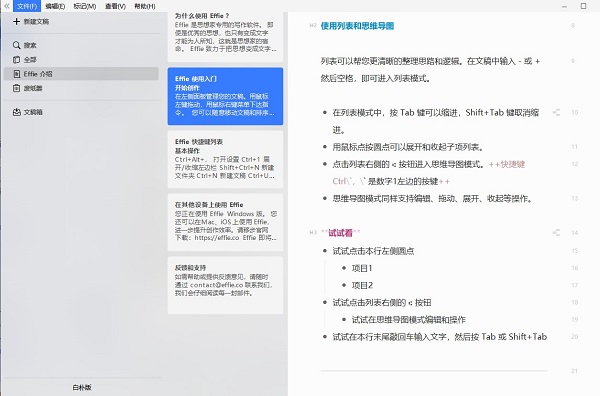This screenshot has width=600, height=396.
Task: Open the 文件(F) menu
Action: 27,6
